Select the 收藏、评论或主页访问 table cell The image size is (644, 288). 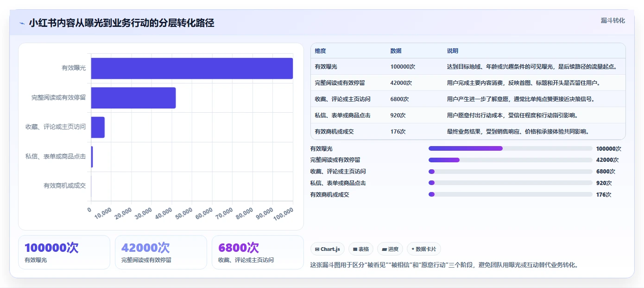click(342, 99)
